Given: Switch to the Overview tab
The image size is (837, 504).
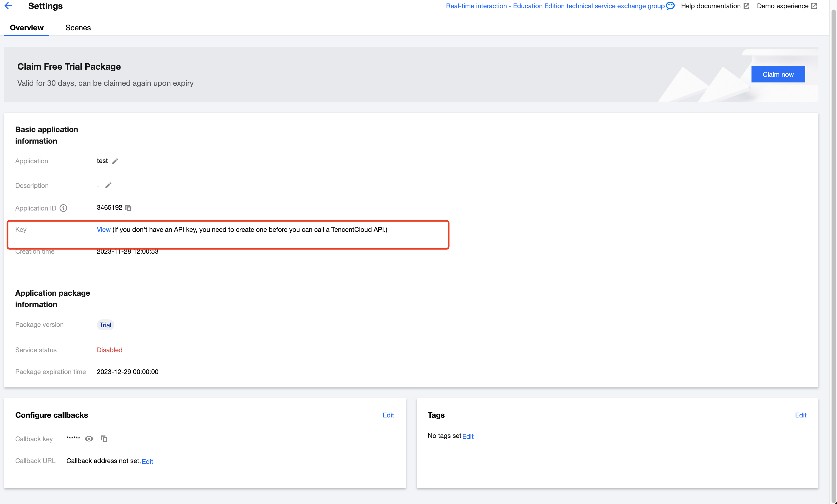Looking at the screenshot, I should pos(26,28).
